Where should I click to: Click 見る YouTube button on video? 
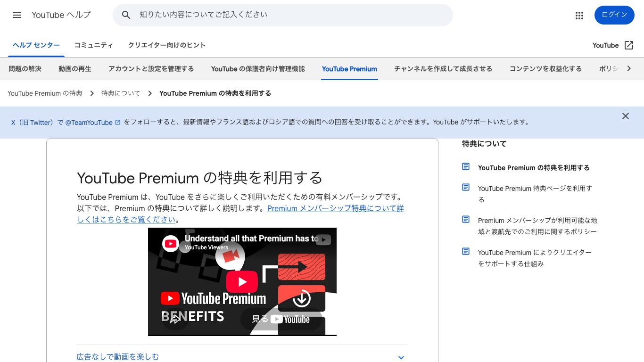pos(281,319)
